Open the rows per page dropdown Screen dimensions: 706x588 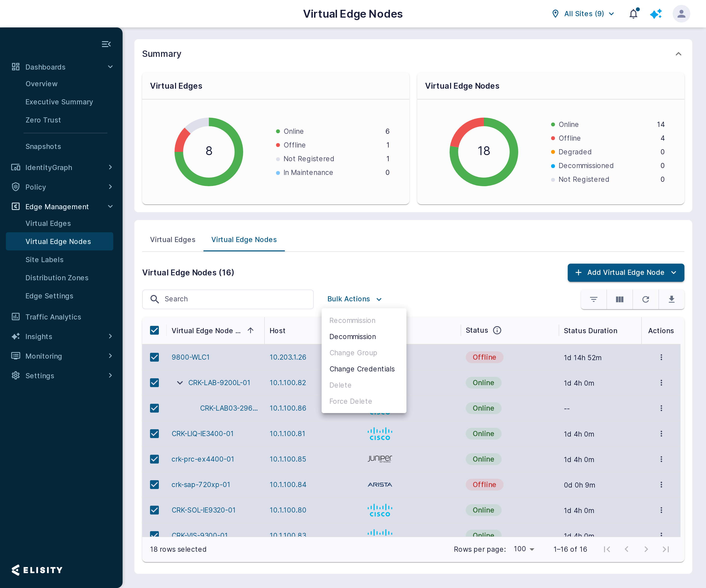pyautogui.click(x=524, y=549)
